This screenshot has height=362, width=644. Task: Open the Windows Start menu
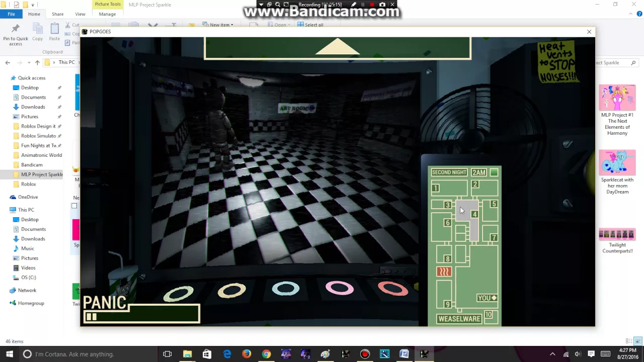tap(10, 354)
